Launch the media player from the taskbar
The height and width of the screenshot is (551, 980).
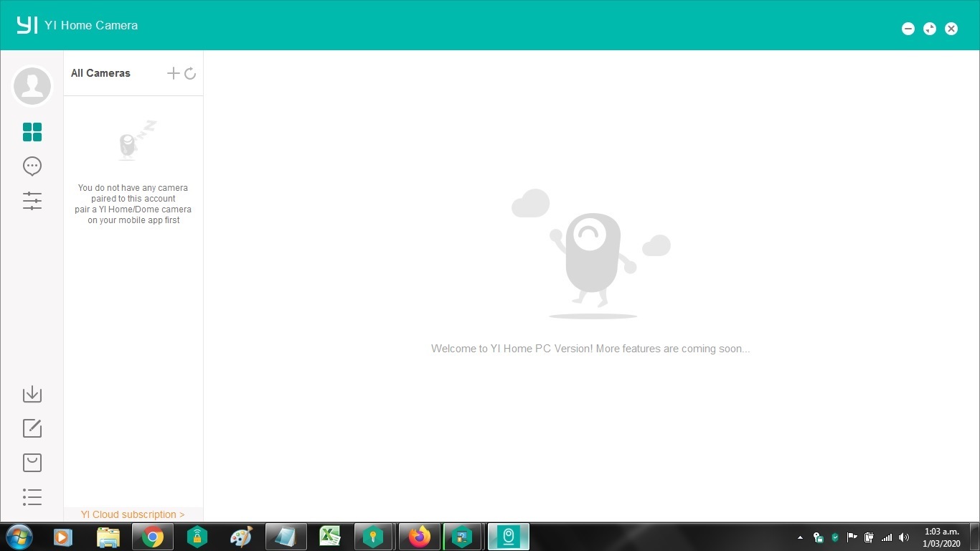(62, 537)
